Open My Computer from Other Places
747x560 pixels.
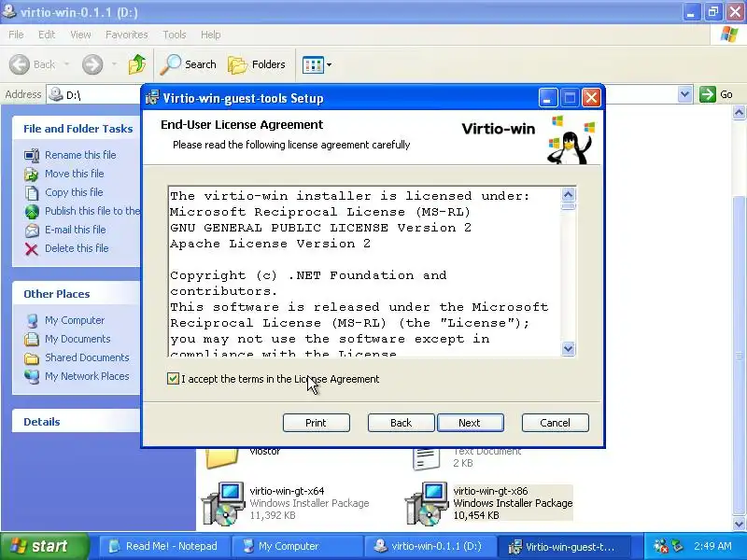[x=75, y=320]
